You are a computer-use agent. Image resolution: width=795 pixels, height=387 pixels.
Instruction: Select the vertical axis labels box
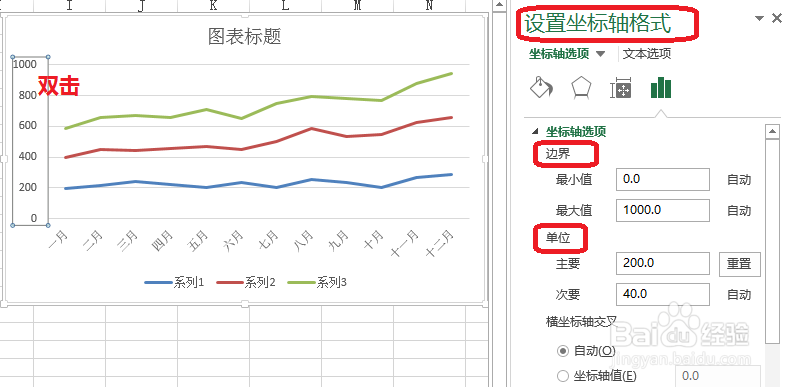point(30,141)
